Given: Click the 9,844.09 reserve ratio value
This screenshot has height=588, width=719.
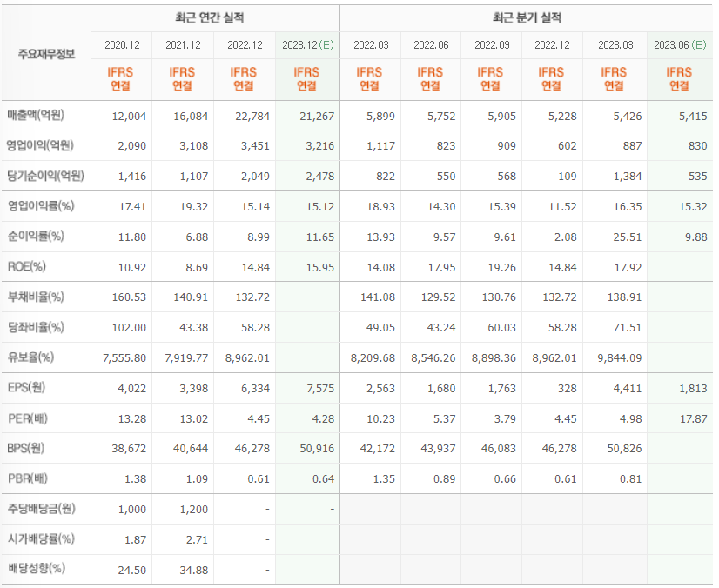Looking at the screenshot, I should pyautogui.click(x=620, y=358).
